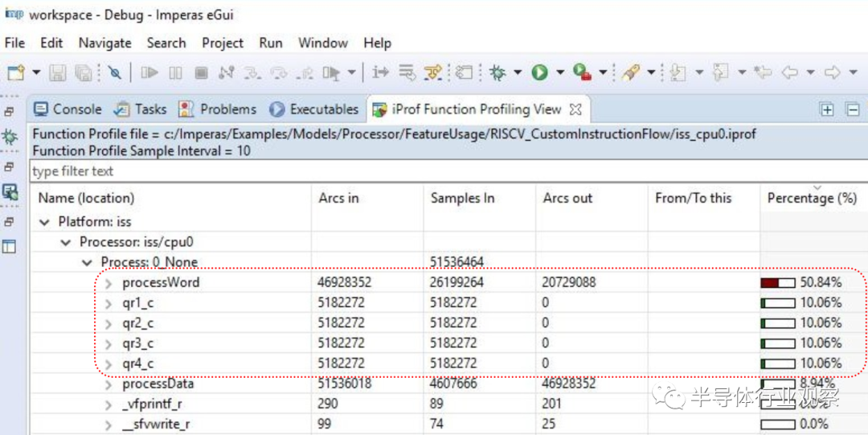Click the Step Over icon
This screenshot has width=868, height=435.
pyautogui.click(x=278, y=72)
